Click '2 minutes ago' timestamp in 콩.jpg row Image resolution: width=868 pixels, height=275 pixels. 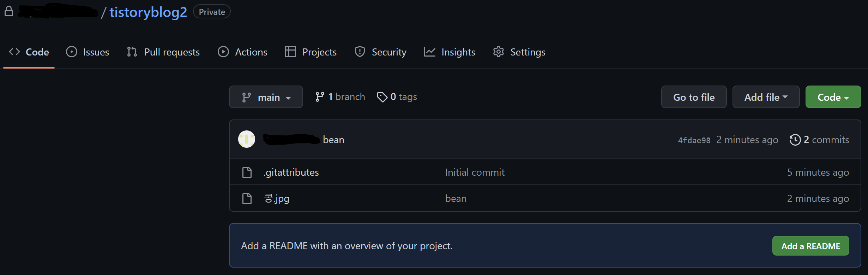(x=818, y=199)
